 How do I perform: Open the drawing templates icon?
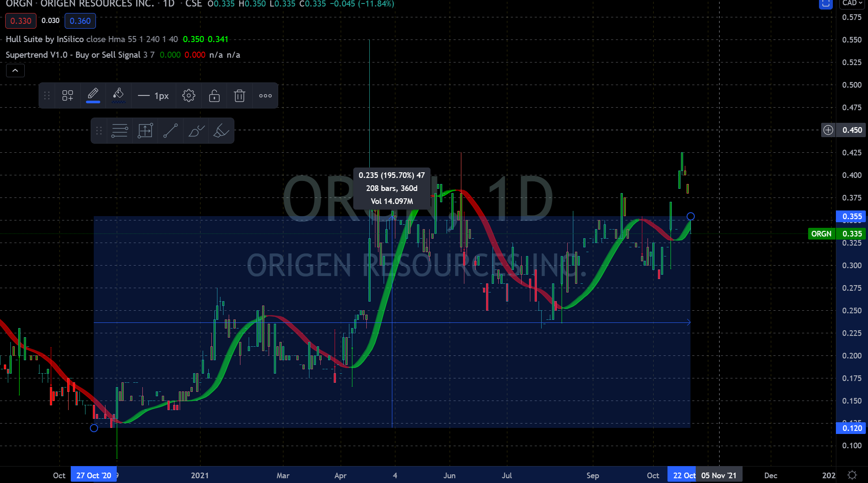(67, 95)
